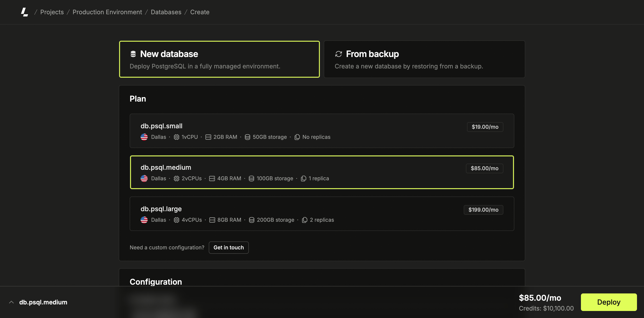Switch to the New database option

pos(219,59)
